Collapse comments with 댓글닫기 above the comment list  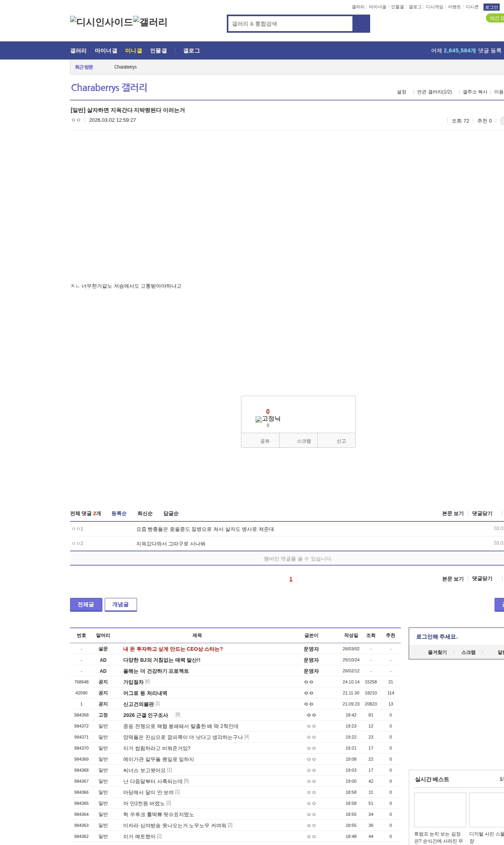[x=482, y=514]
